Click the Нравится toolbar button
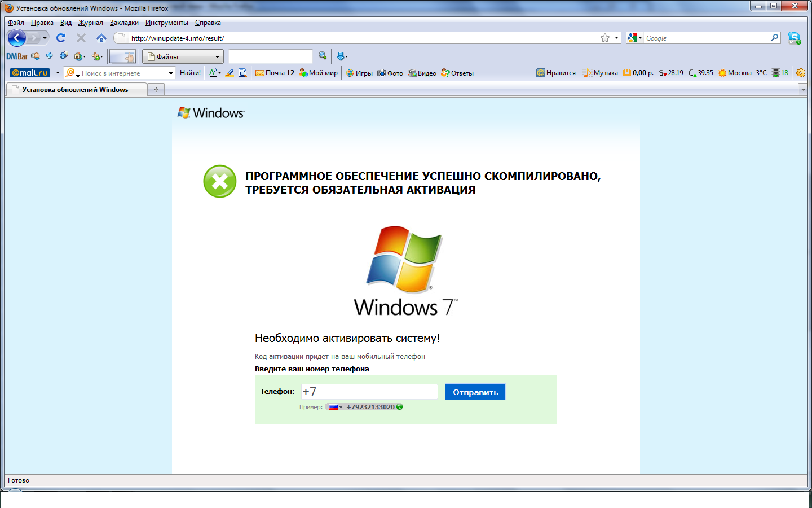The image size is (812, 508). tap(556, 73)
